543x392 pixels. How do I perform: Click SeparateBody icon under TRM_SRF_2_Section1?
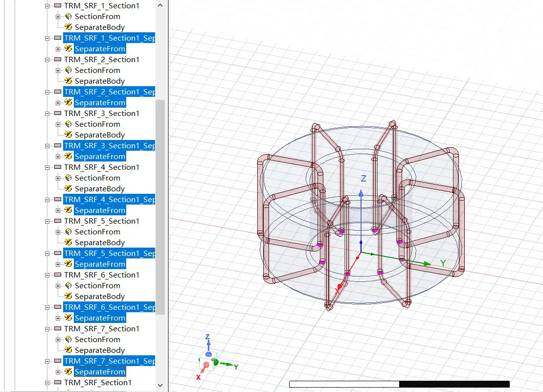(x=68, y=81)
